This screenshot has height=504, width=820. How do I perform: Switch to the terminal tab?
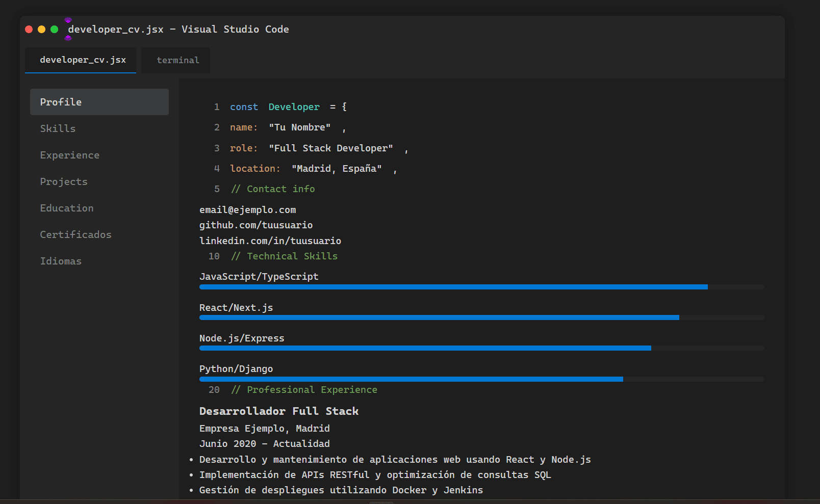(175, 60)
